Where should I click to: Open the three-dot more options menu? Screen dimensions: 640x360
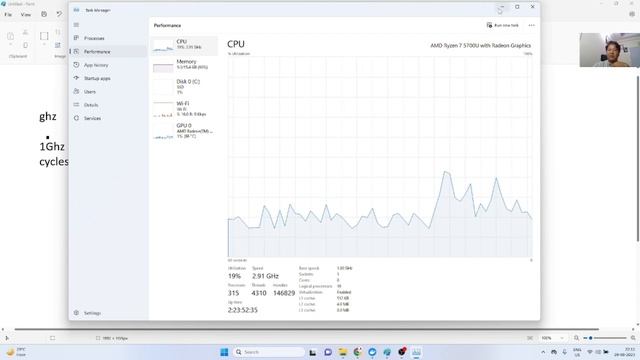click(531, 25)
